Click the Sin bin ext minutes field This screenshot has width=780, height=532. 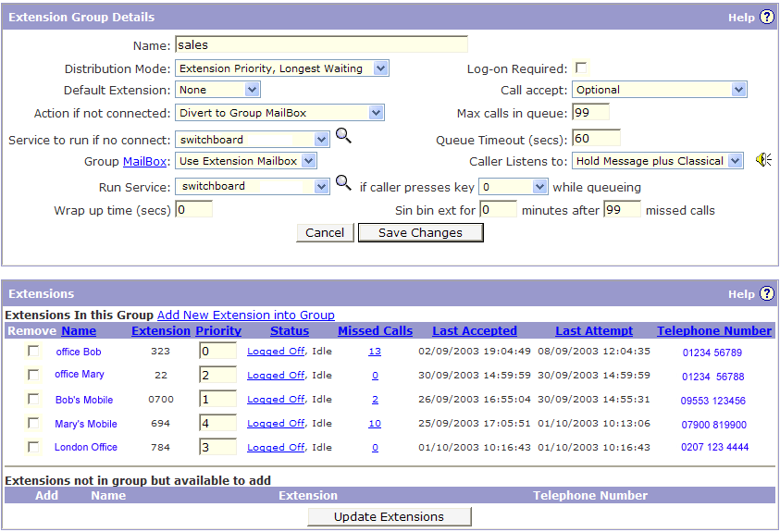(498, 209)
